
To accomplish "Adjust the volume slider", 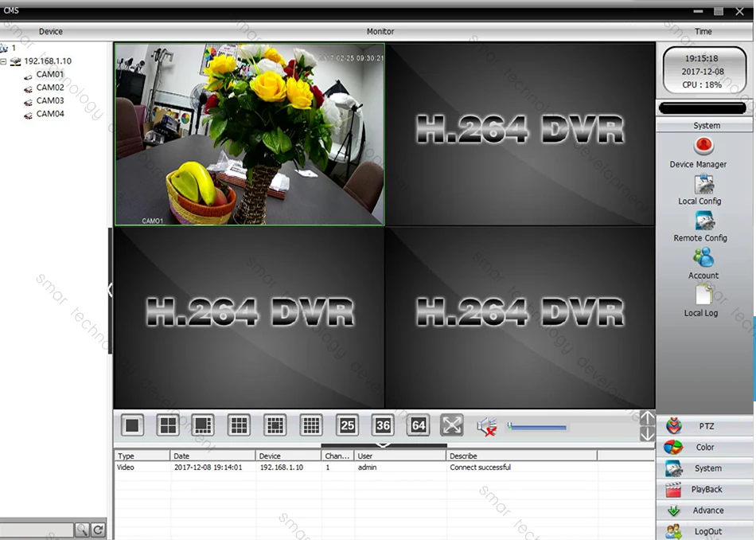I will point(536,427).
